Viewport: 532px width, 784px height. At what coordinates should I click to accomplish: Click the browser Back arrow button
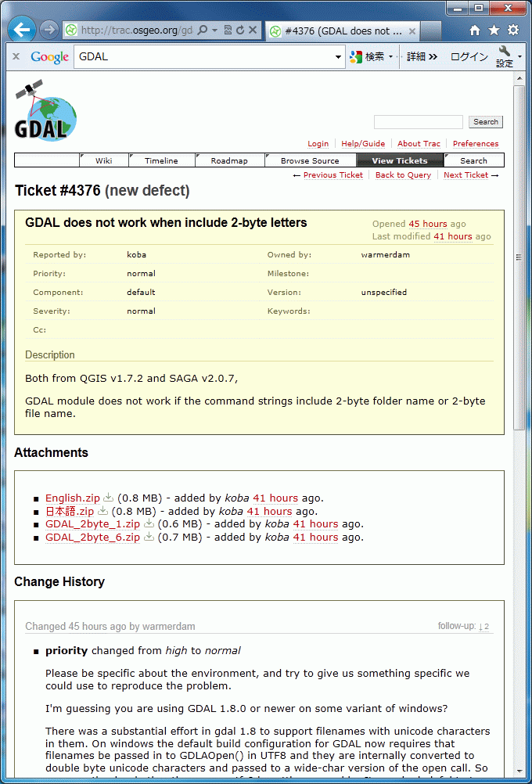tap(21, 31)
